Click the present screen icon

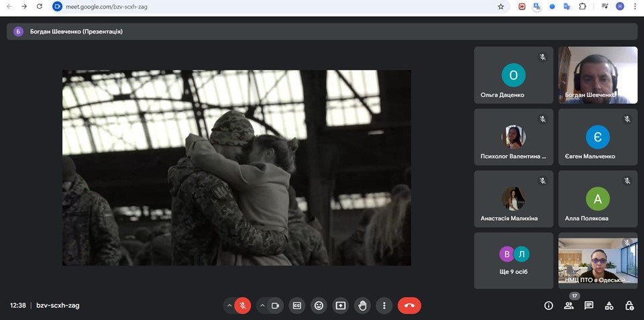point(341,305)
